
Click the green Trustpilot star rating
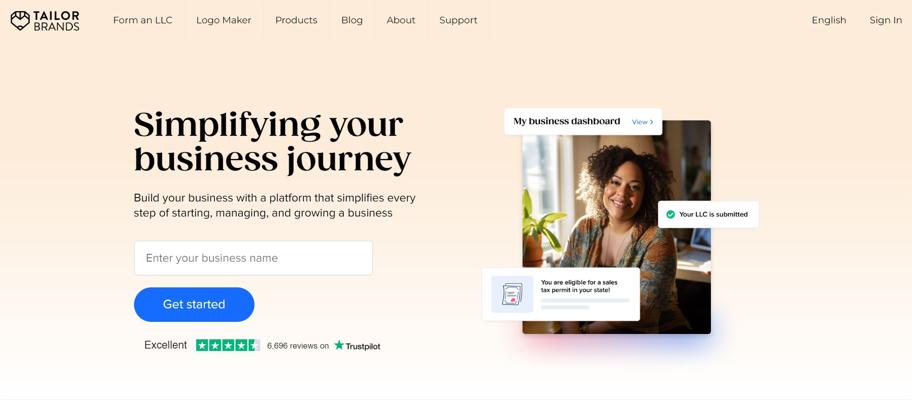tap(228, 345)
